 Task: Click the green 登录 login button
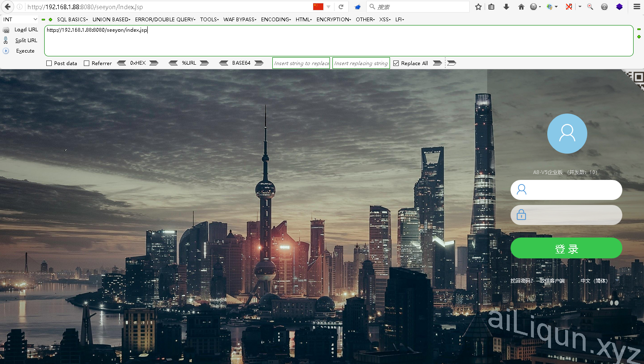pyautogui.click(x=566, y=248)
